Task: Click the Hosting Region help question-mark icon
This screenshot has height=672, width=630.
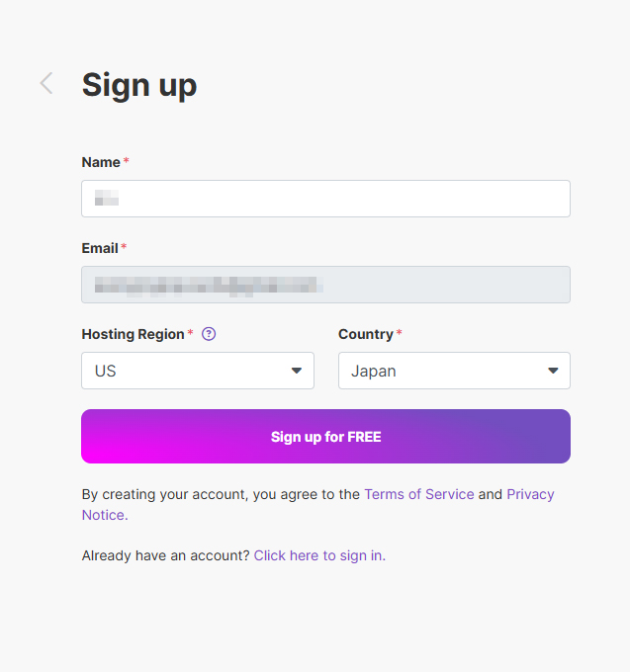Action: coord(209,334)
